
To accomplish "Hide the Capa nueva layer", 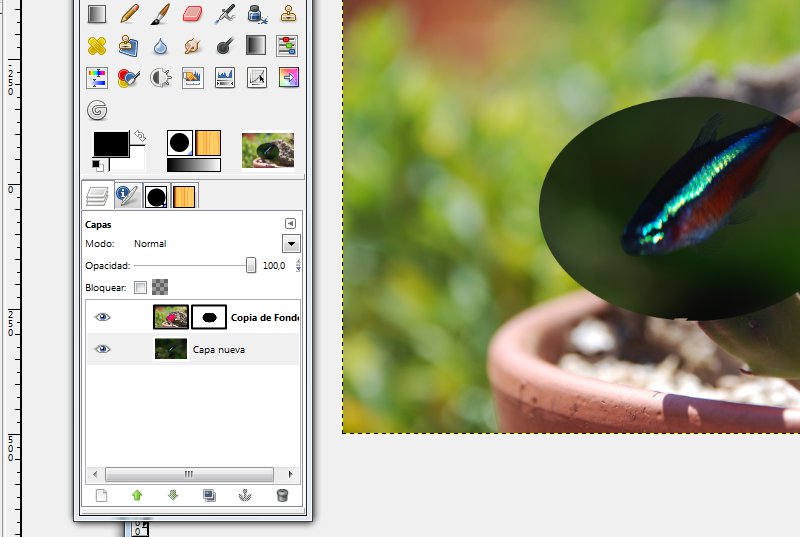I will tap(103, 349).
